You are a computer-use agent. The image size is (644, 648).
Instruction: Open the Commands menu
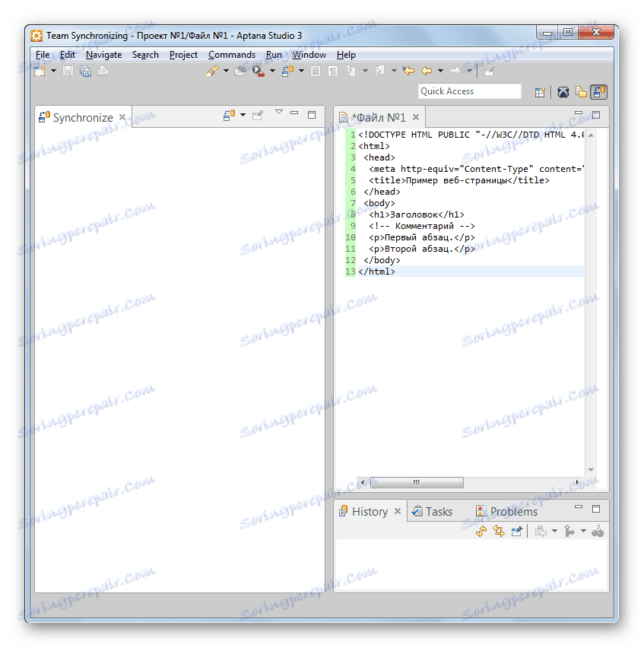232,55
